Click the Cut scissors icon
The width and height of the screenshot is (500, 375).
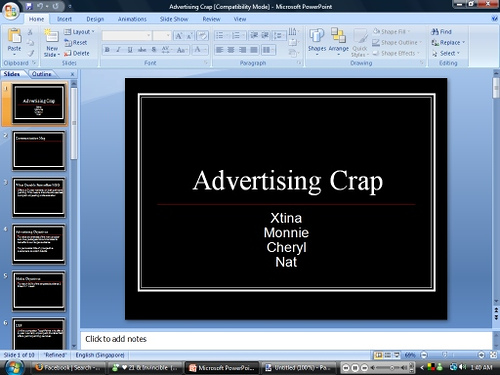click(30, 32)
